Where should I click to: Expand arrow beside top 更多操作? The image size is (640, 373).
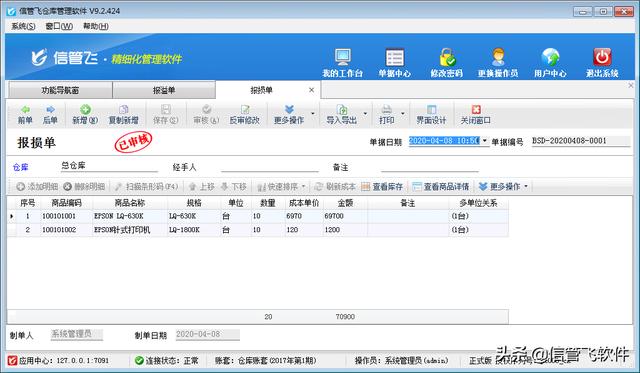(313, 113)
